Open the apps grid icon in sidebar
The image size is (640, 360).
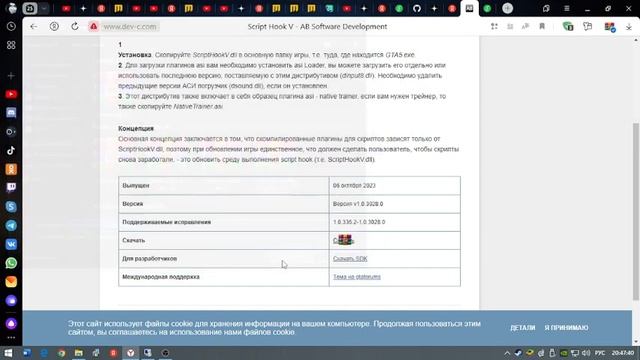coord(11,45)
